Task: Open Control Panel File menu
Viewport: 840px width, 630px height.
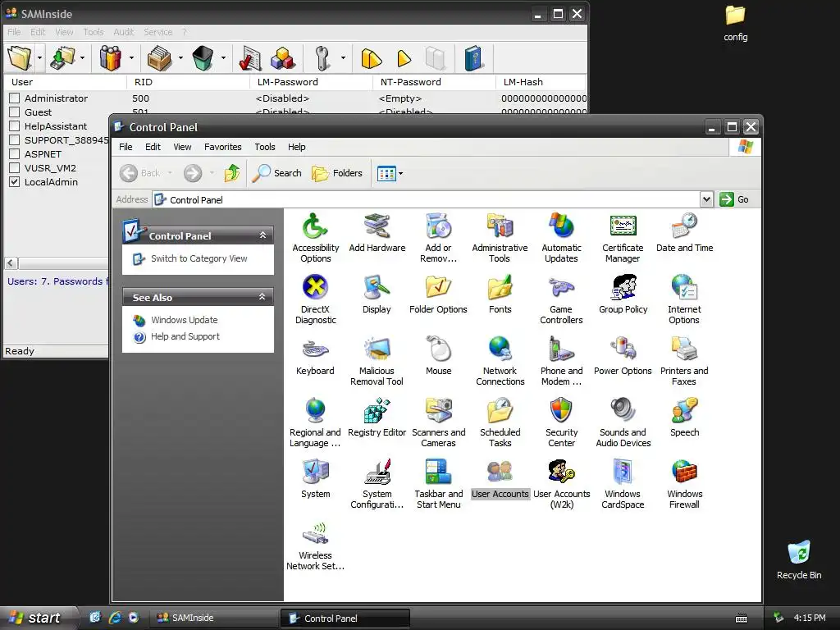Action: (x=126, y=147)
